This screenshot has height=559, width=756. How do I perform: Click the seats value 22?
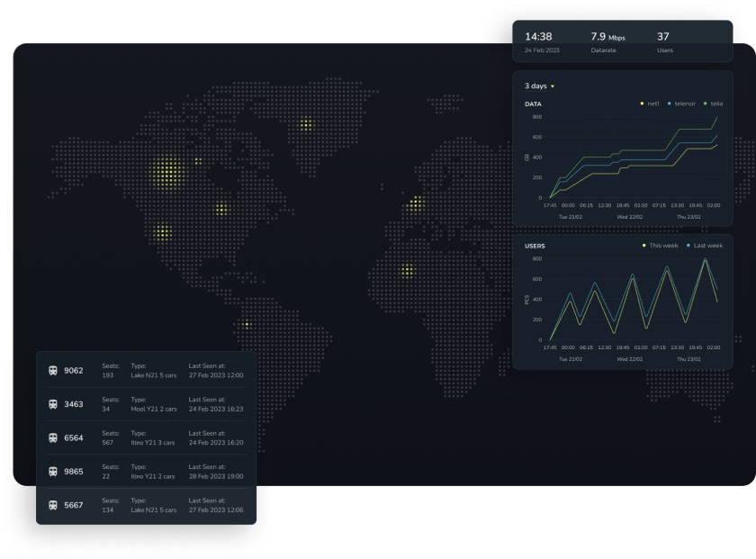[105, 476]
